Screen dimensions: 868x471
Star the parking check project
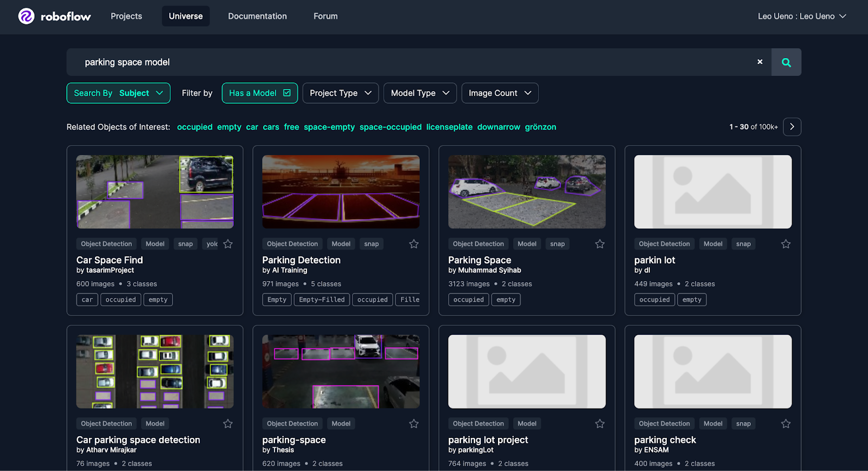(786, 424)
